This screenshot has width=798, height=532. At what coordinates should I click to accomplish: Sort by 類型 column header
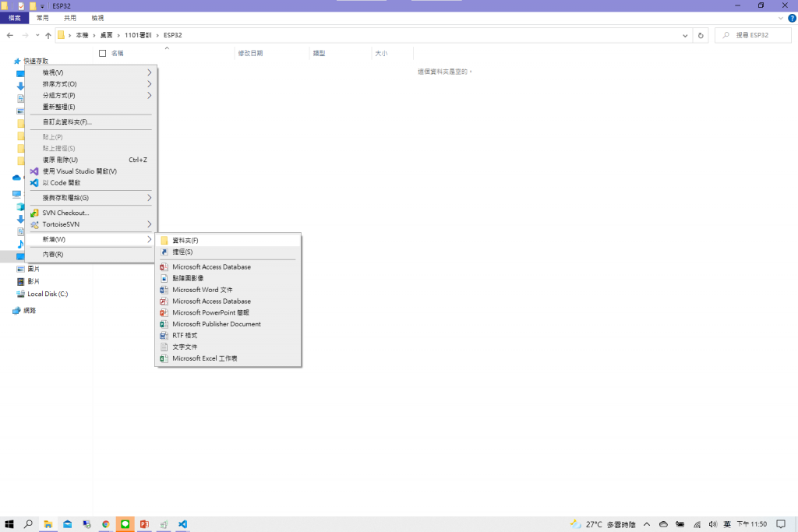point(340,53)
